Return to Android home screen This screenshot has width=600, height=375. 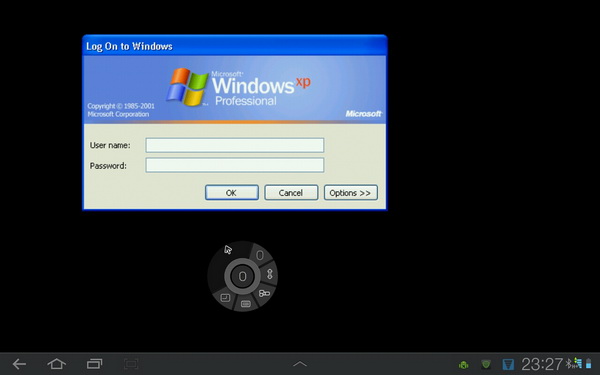pos(56,364)
